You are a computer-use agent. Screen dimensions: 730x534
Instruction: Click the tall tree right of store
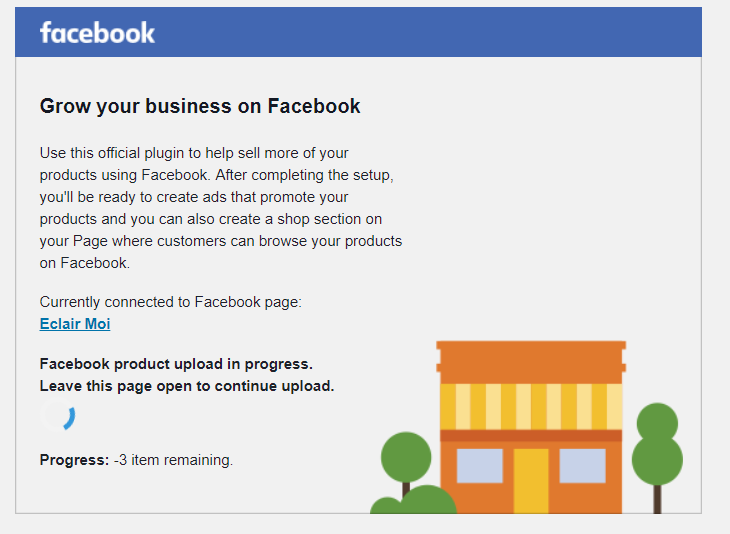657,458
